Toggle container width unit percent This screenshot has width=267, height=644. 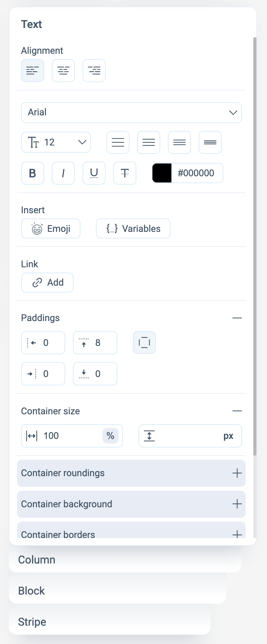[111, 436]
